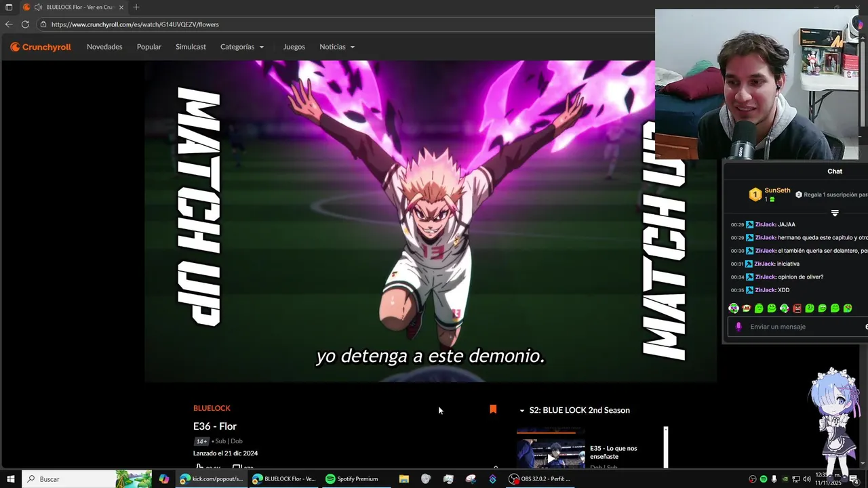The image size is (868, 488).
Task: Click the taskbar clock and date
Action: 829,479
